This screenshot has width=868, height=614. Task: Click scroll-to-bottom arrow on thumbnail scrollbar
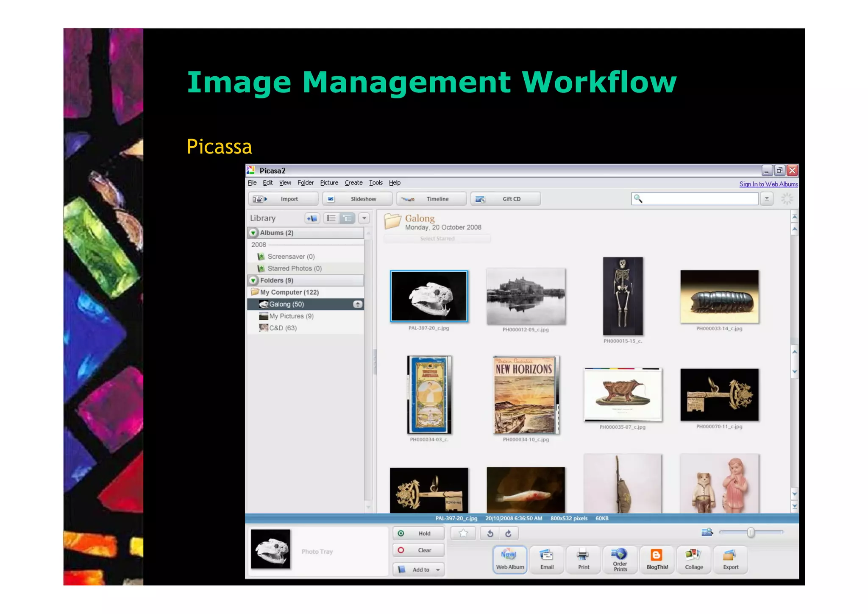point(795,506)
